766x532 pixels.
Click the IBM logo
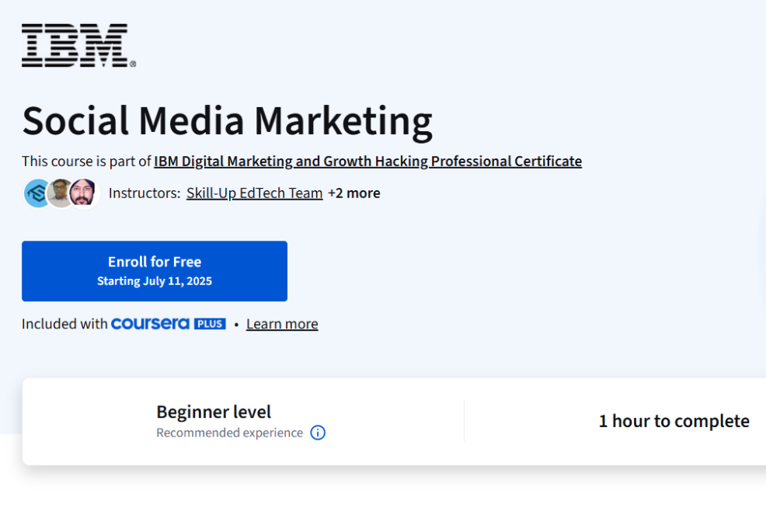(77, 44)
